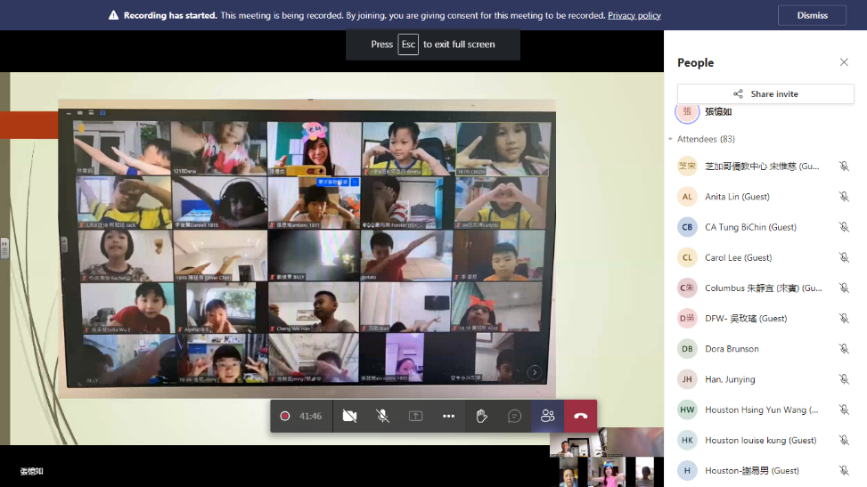Close the People panel
Image resolution: width=867 pixels, height=487 pixels.
[843, 62]
